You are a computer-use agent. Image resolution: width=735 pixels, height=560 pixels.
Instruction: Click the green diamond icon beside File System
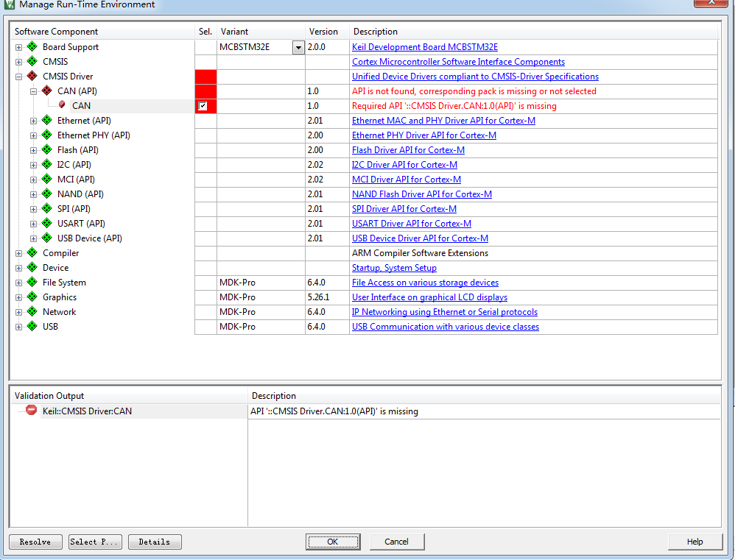click(32, 283)
